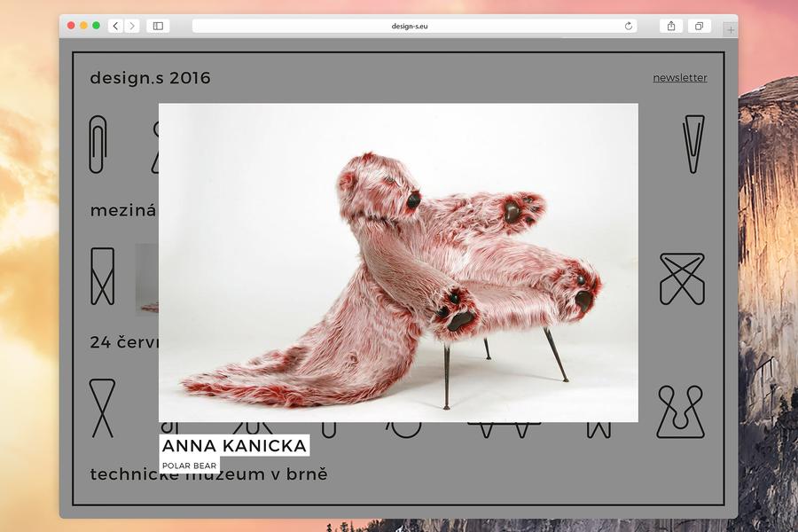The height and width of the screenshot is (532, 798).
Task: Click the wavy triangular clip icon at bottom right
Action: 680,411
